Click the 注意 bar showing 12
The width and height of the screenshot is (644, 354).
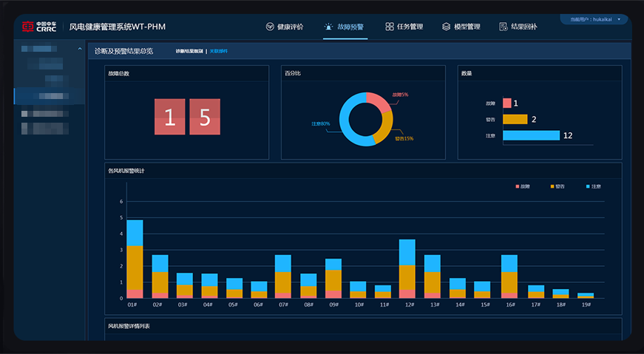point(531,135)
